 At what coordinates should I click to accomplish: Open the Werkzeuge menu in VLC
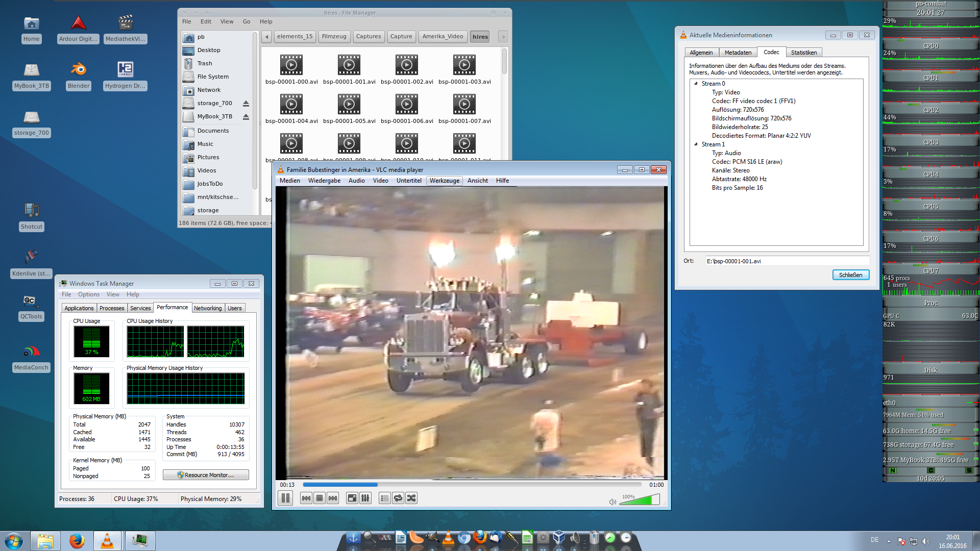[x=444, y=180]
